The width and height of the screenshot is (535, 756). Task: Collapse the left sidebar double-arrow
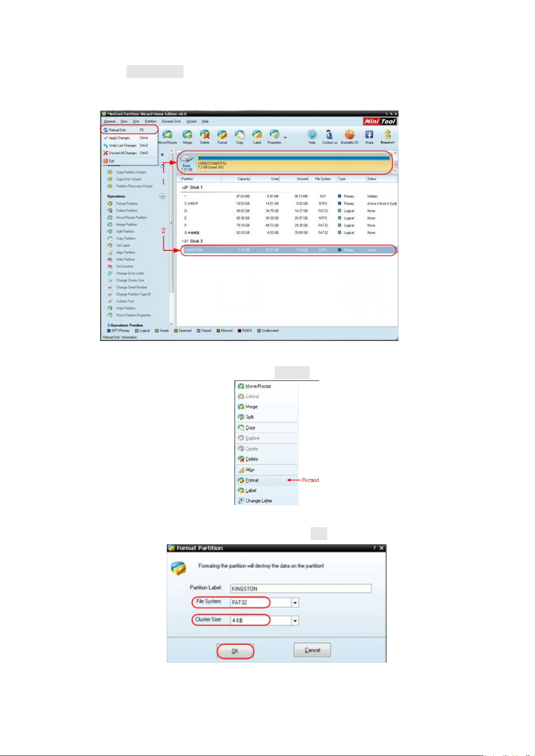point(162,155)
